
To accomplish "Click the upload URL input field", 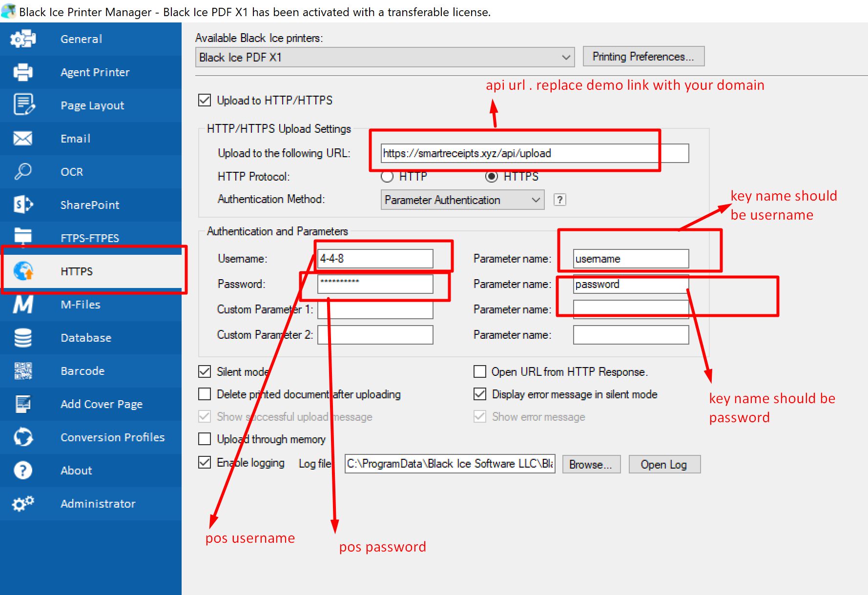I will pos(535,153).
